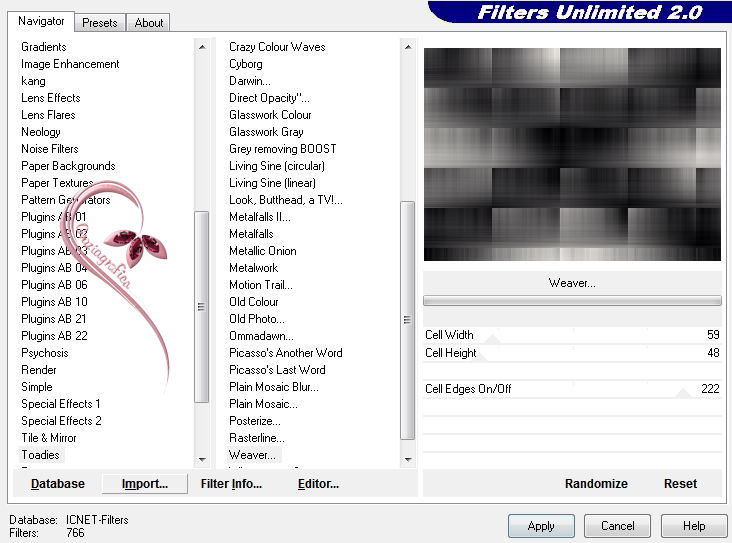The height and width of the screenshot is (543, 732).
Task: Select Picasso's Last Word filter
Action: [277, 370]
